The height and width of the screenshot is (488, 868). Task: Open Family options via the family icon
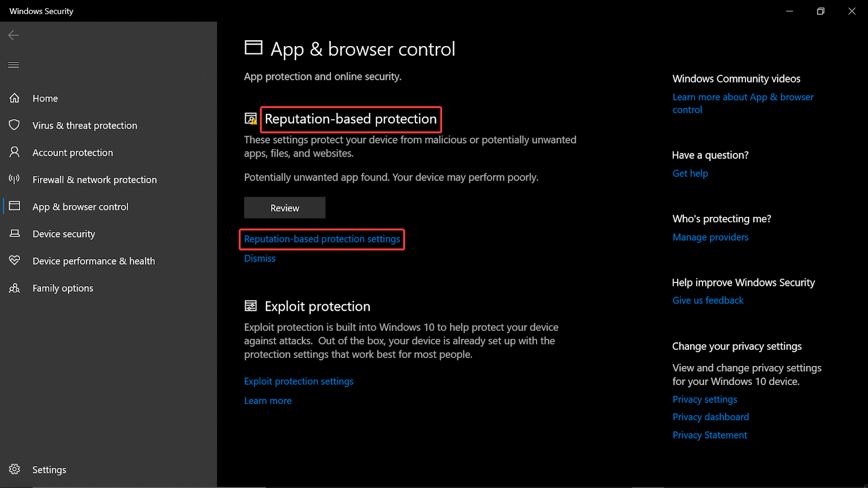pyautogui.click(x=15, y=288)
